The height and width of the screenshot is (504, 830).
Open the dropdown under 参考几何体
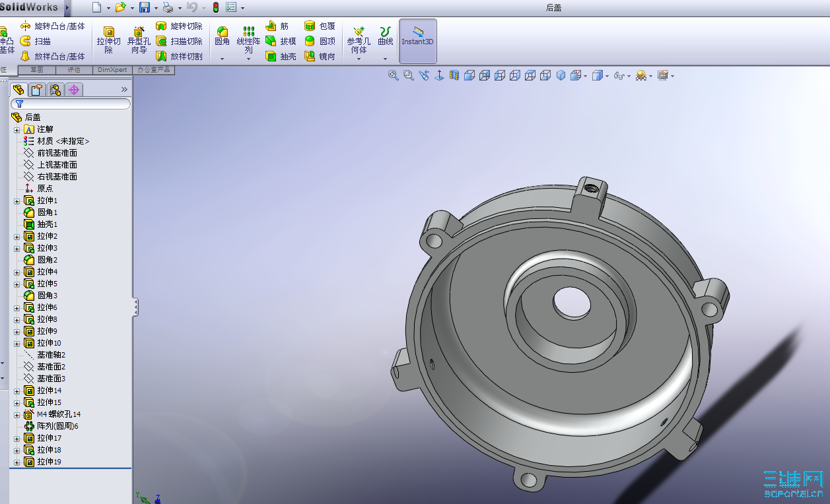[359, 59]
